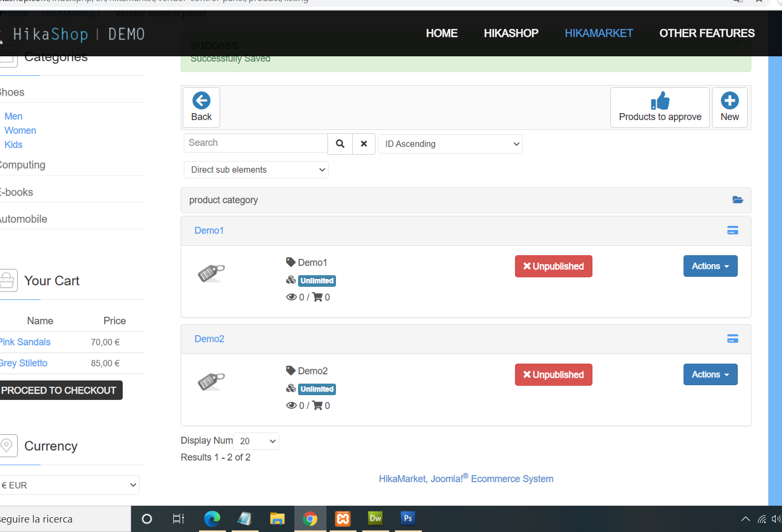The width and height of the screenshot is (782, 532).
Task: Click the 85,00 € cart price
Action: [x=105, y=363]
